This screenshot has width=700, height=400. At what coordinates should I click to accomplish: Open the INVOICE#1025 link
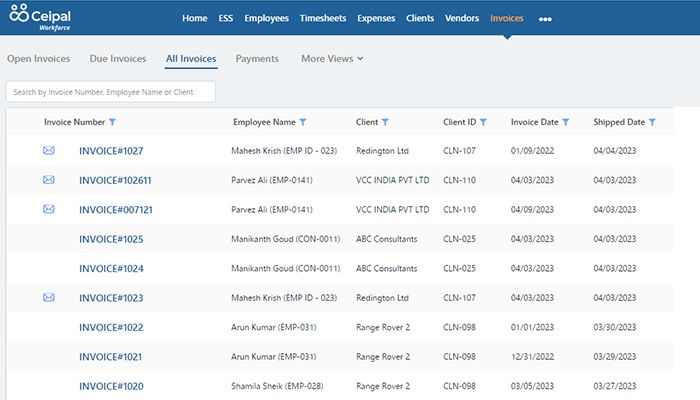pyautogui.click(x=111, y=239)
